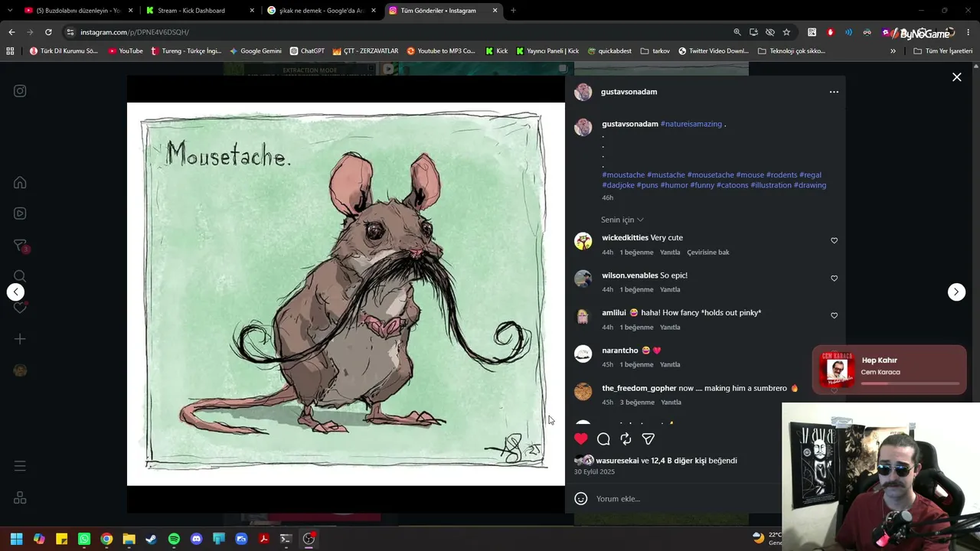The image size is (980, 551).
Task: Open Spotify from the taskbar
Action: [174, 539]
